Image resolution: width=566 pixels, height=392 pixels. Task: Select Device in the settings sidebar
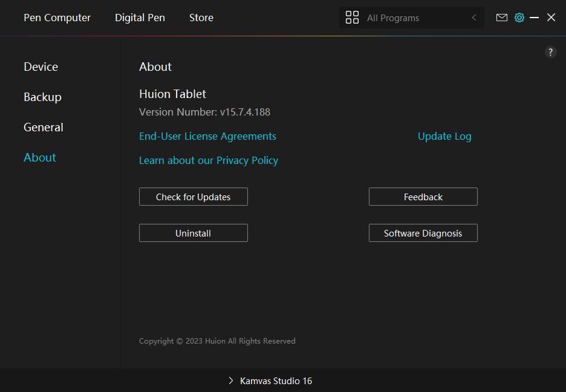[x=41, y=67]
